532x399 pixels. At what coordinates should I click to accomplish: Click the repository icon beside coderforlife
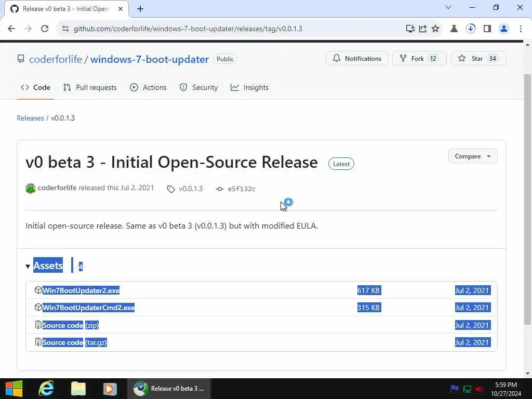click(x=21, y=59)
